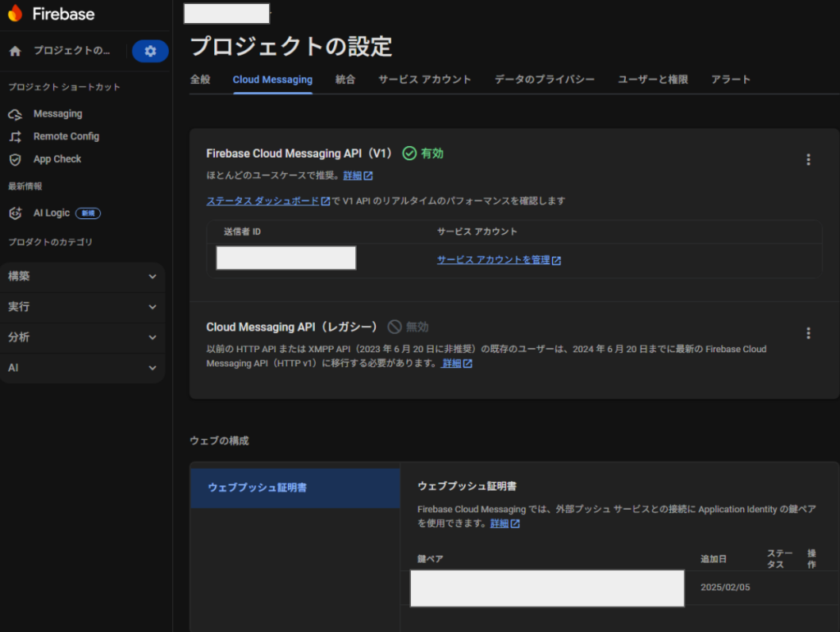Click the 詳細 link under legacy API description

point(452,364)
